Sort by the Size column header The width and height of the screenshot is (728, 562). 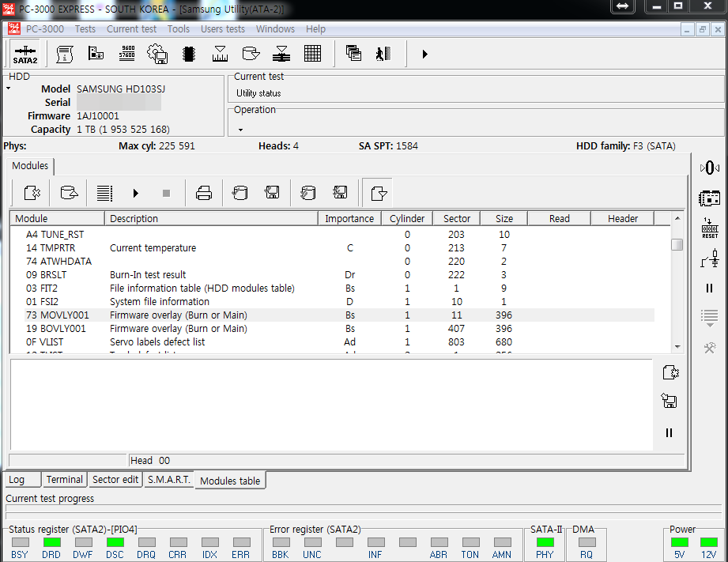point(504,218)
